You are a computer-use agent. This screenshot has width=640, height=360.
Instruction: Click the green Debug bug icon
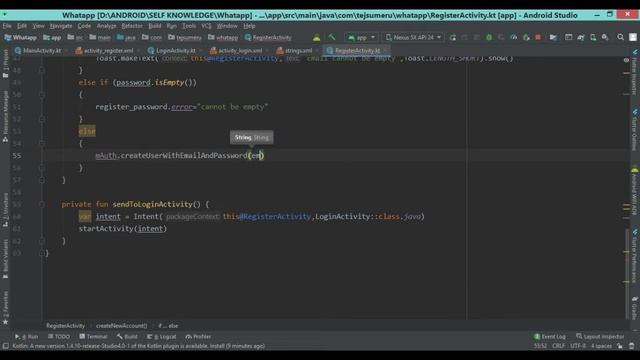[x=489, y=38]
